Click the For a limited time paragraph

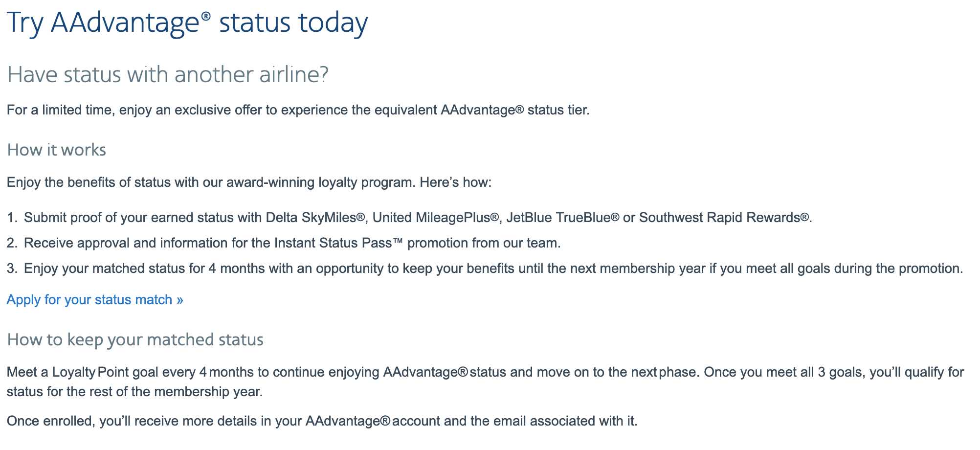(x=298, y=110)
